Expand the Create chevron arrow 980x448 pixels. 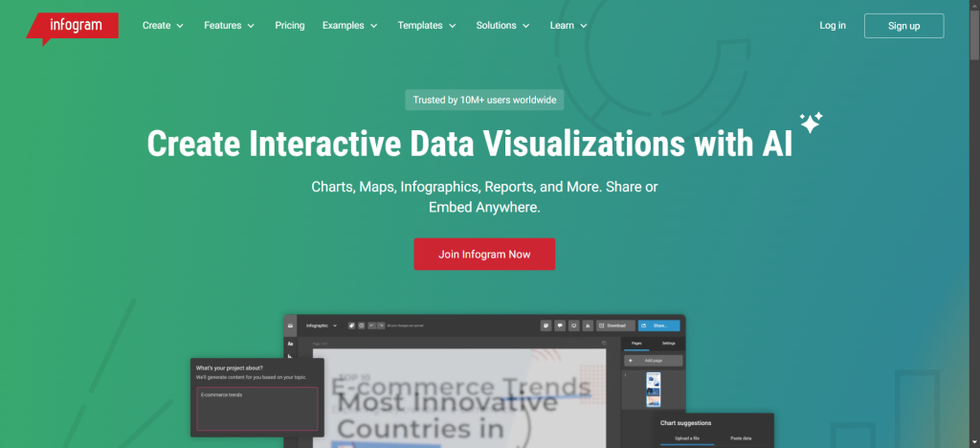click(x=180, y=26)
